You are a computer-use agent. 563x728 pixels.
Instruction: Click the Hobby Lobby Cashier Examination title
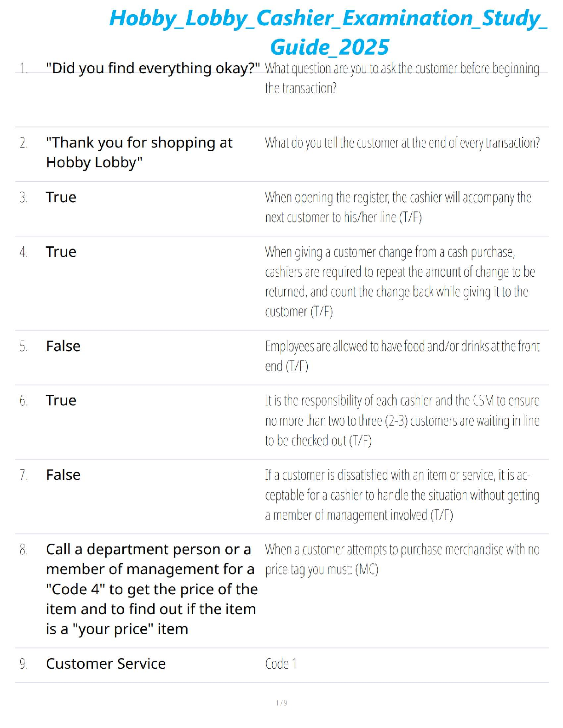328,32
